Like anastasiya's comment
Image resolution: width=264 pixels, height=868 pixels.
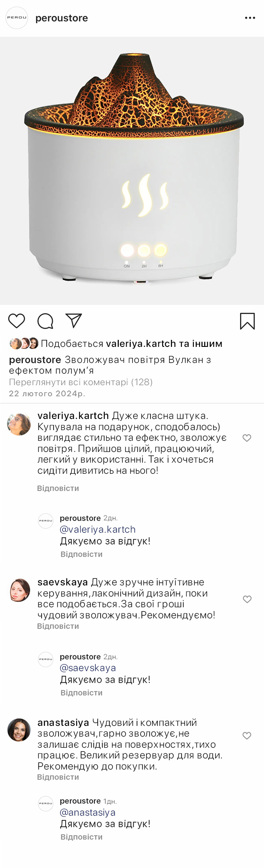click(x=247, y=736)
